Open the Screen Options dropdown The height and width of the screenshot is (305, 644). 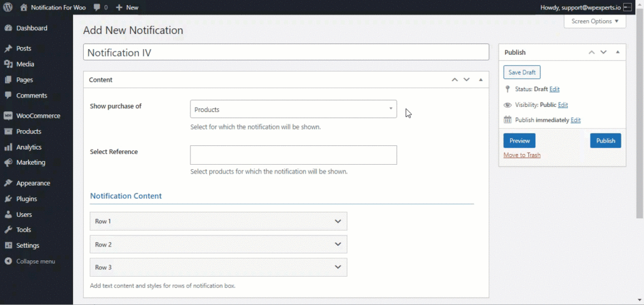[595, 21]
